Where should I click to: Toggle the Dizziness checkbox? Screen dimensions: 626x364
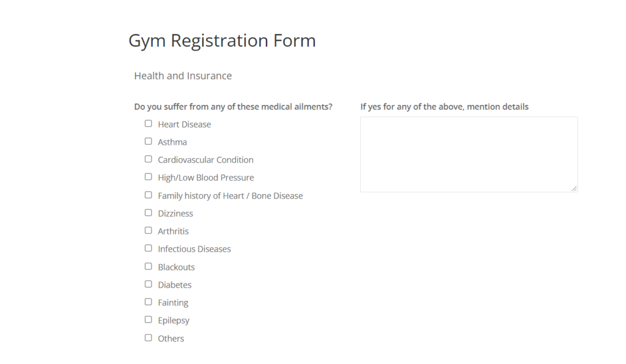click(x=148, y=212)
